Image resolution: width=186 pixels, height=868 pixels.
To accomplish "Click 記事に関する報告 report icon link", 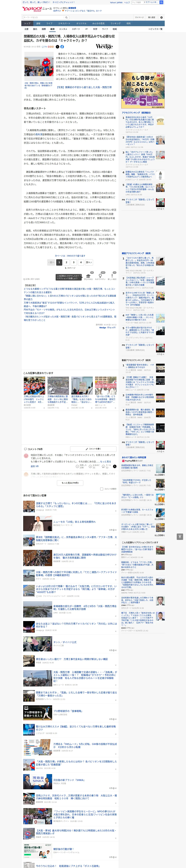I will click(32, 279).
